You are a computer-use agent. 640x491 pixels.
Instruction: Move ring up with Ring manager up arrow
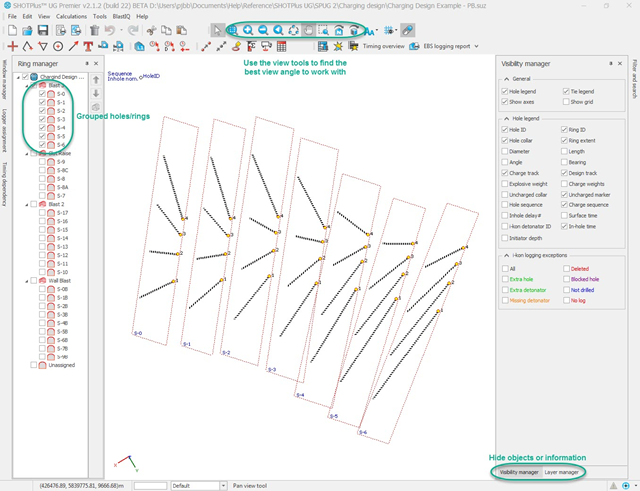tap(96, 80)
